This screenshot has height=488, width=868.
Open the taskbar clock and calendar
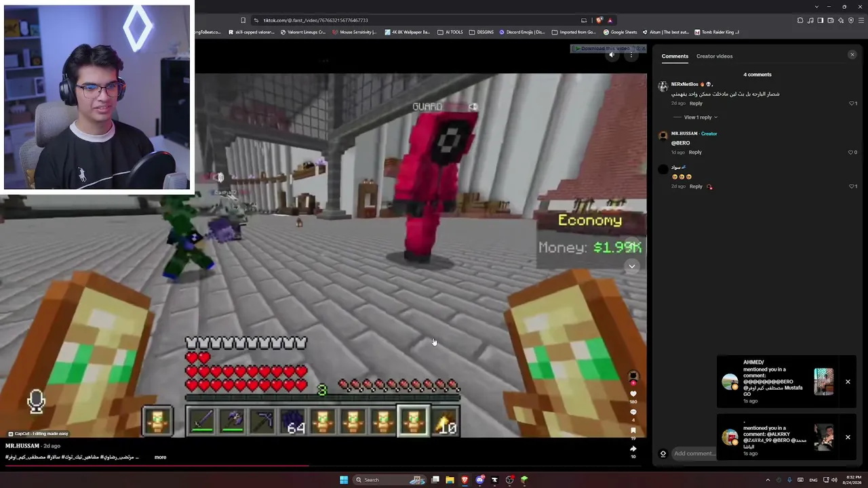tap(852, 480)
